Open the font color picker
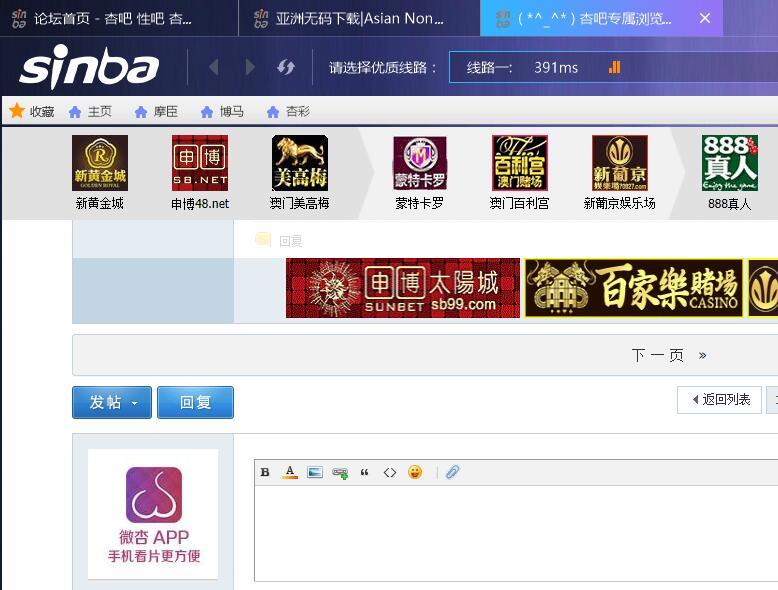This screenshot has width=778, height=590. pyautogui.click(x=290, y=472)
